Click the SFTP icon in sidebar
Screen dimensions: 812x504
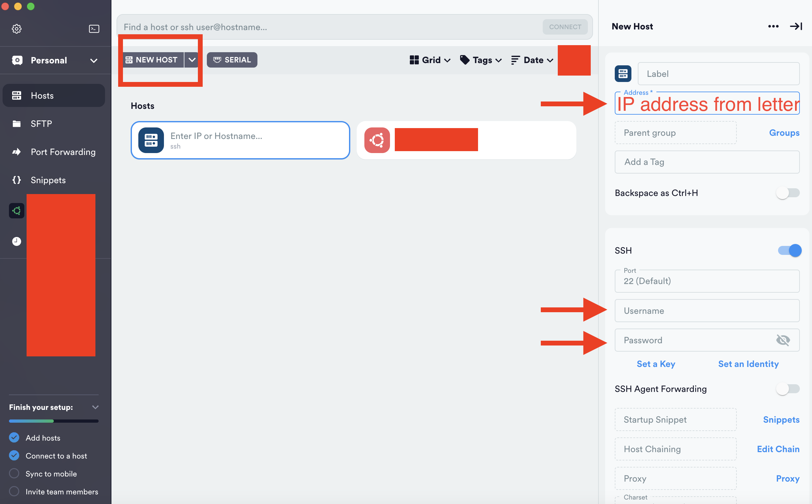(16, 123)
